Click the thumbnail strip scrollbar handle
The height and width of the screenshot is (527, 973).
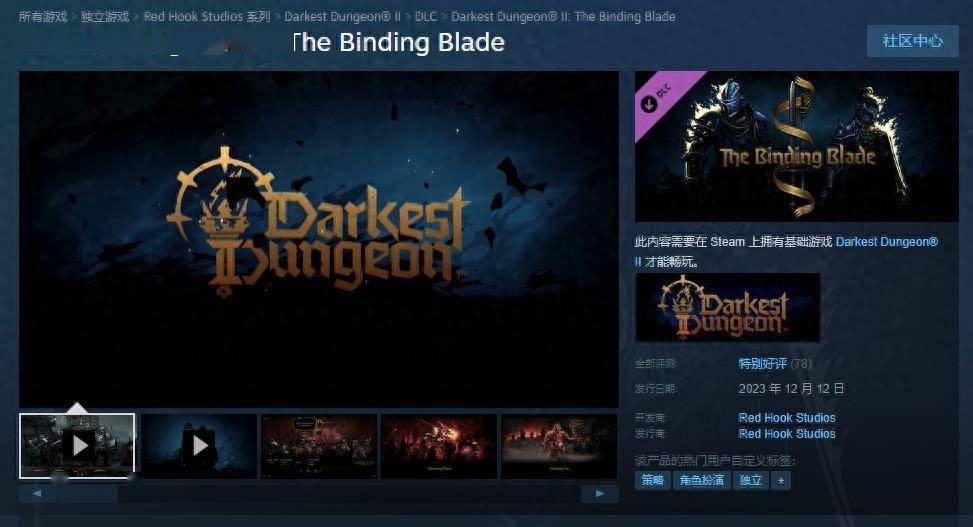tap(87, 494)
